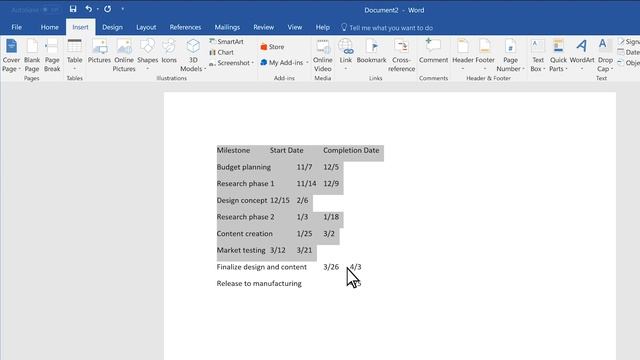This screenshot has width=640, height=360.
Task: Insert an Online Video
Action: [x=322, y=56]
